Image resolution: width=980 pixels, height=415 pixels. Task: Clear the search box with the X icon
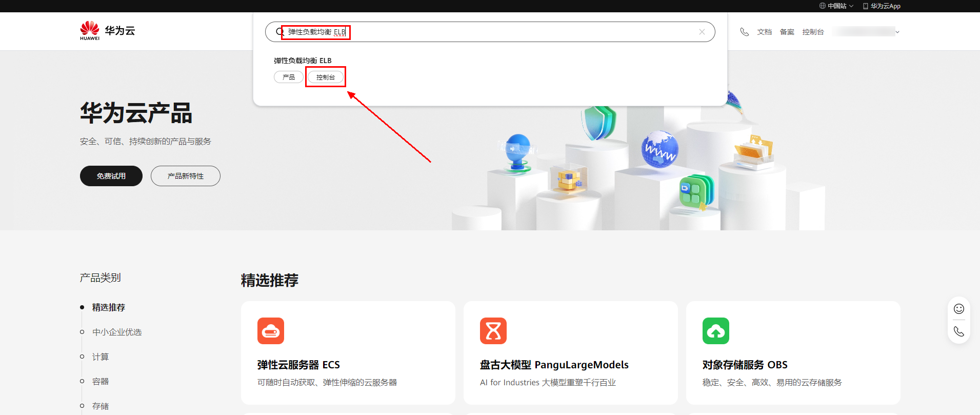[702, 32]
